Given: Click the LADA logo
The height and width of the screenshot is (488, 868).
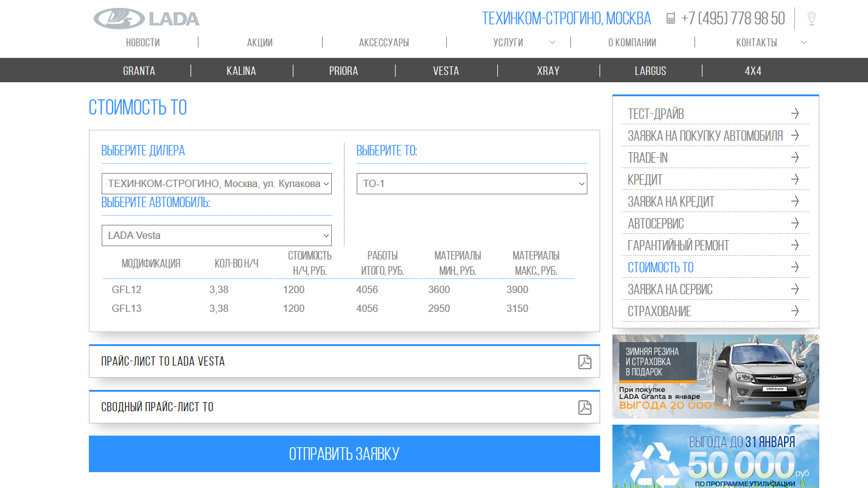Looking at the screenshot, I should 147,19.
